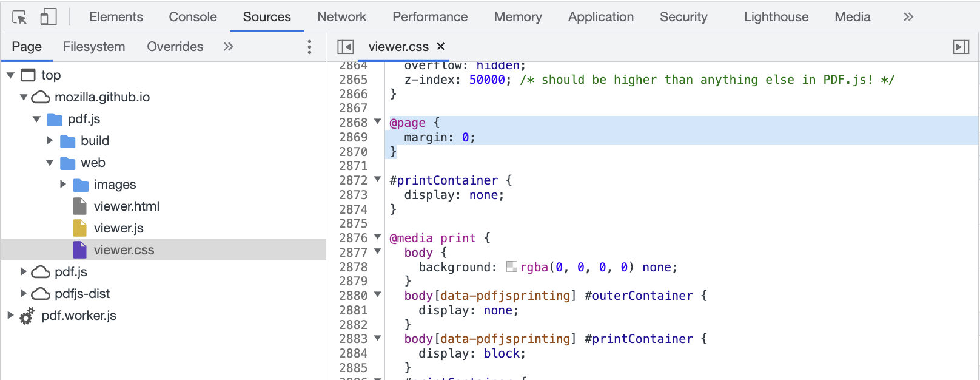Close the viewer.css editor tab

pos(441,46)
